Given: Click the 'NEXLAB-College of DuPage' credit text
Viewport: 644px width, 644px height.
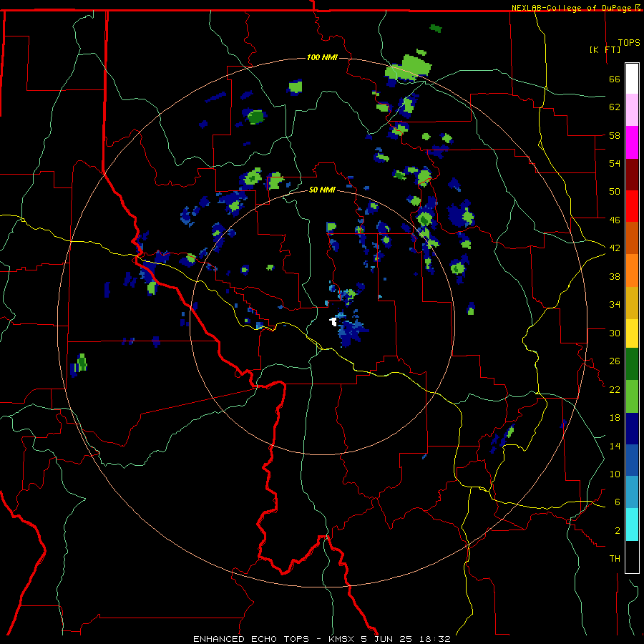Looking at the screenshot, I should click(572, 8).
